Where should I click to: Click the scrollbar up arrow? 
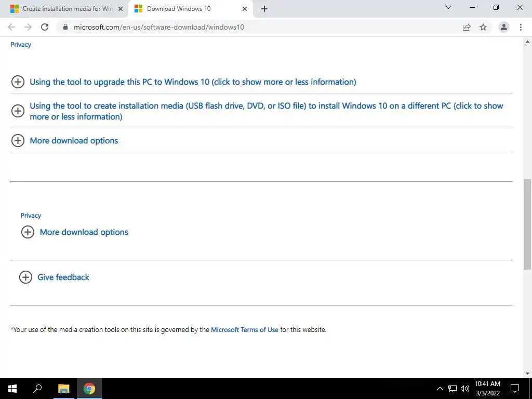[528, 42]
